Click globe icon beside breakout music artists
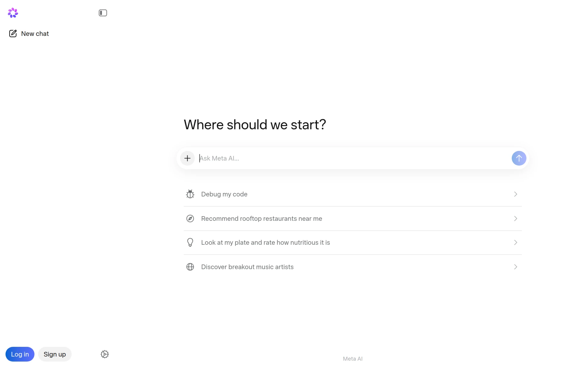The width and height of the screenshot is (588, 368). [190, 267]
